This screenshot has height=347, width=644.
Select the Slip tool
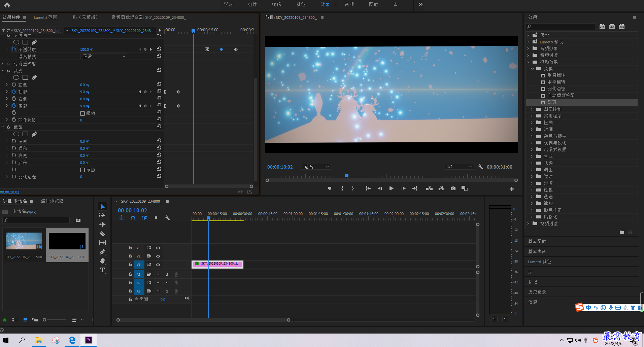pos(102,243)
